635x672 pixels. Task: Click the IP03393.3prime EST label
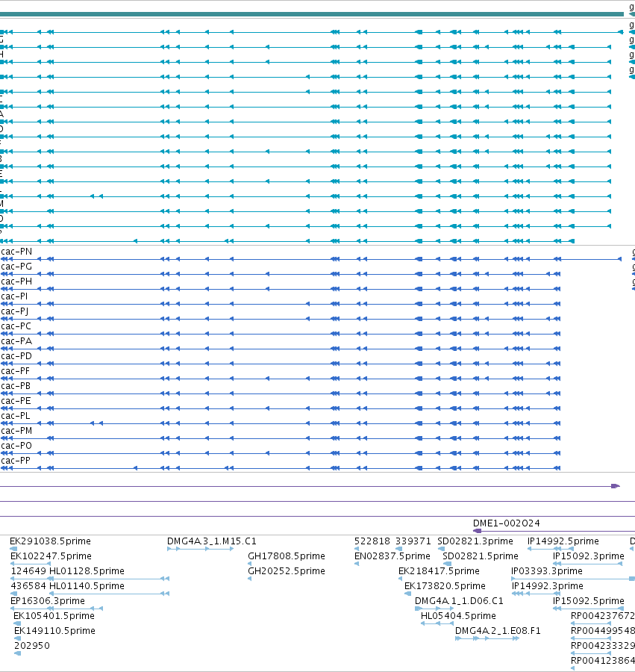click(547, 571)
